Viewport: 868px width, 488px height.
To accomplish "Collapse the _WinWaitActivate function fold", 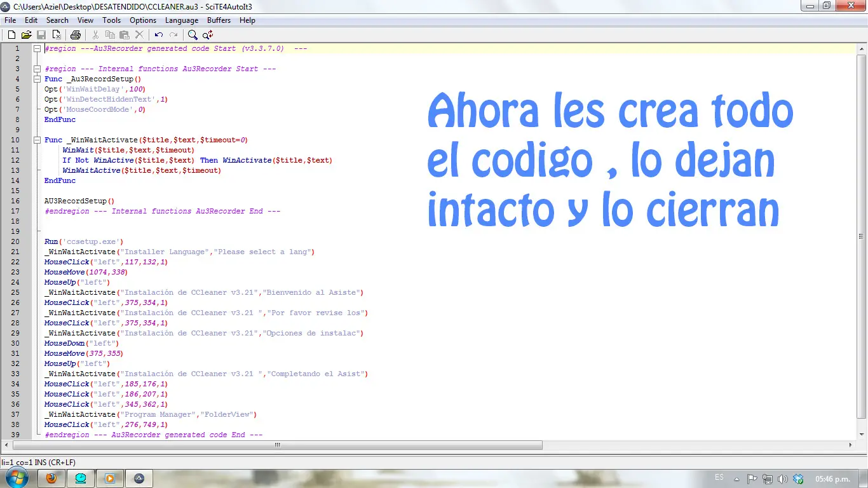I will point(37,140).
